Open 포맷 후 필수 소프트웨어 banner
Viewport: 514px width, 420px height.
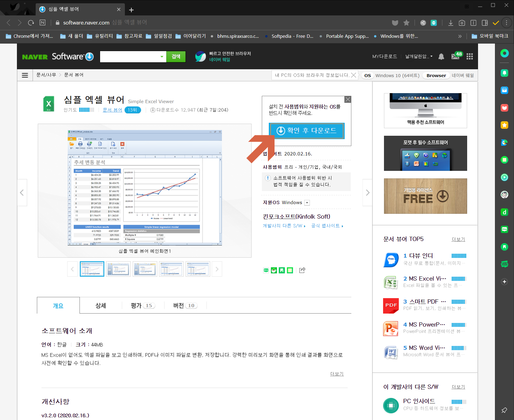tap(425, 153)
